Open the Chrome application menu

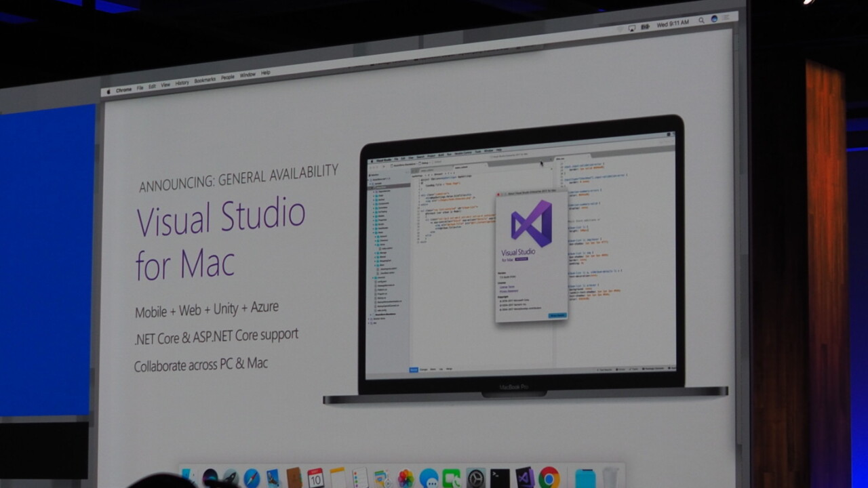click(123, 89)
